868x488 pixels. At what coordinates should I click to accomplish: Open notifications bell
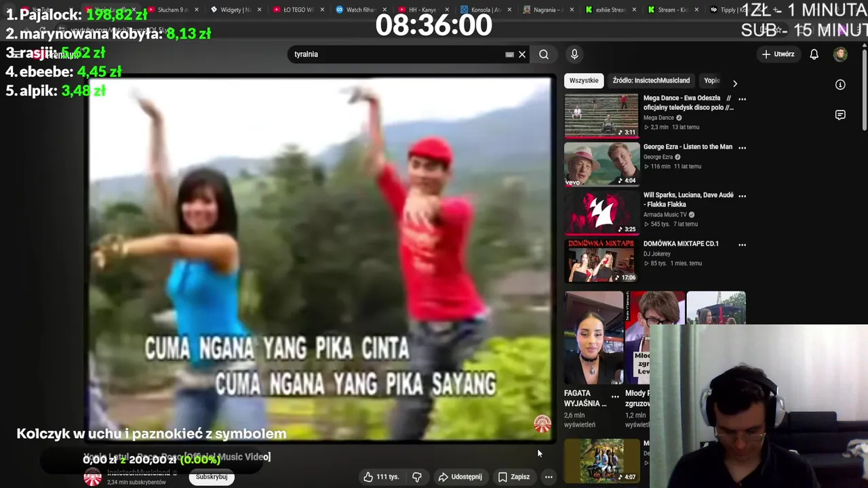[814, 54]
